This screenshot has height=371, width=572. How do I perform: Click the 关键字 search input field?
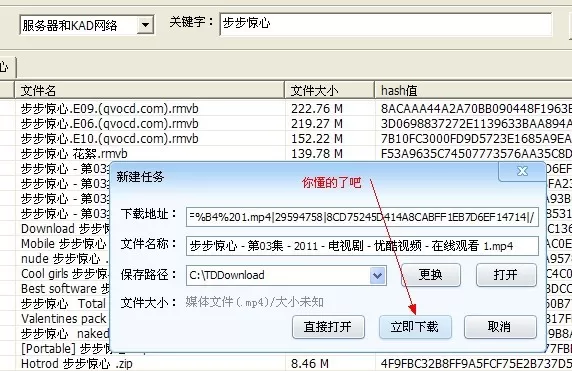(386, 24)
